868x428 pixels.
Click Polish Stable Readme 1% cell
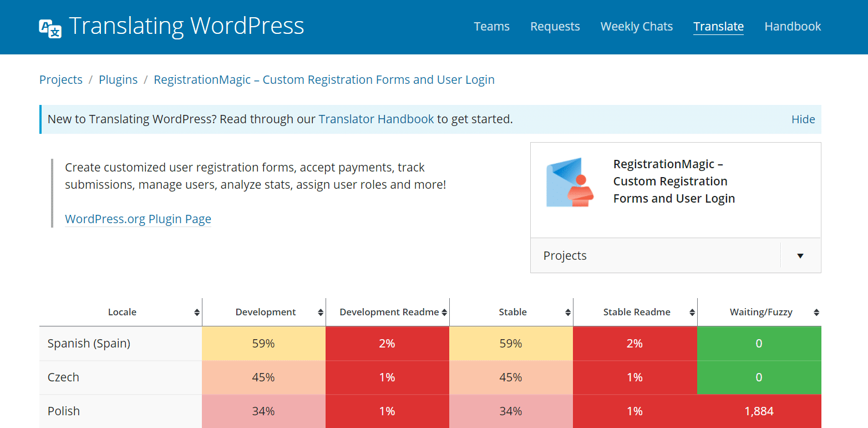[x=634, y=411]
